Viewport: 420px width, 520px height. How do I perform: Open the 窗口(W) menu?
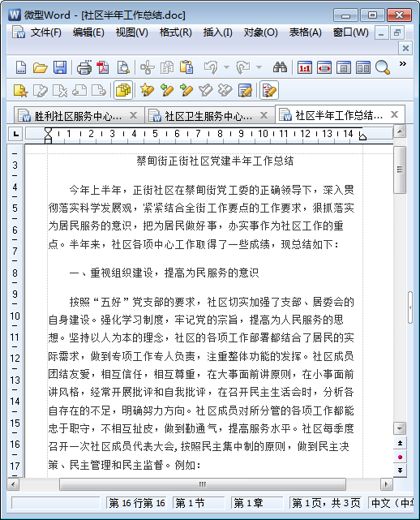(x=351, y=32)
